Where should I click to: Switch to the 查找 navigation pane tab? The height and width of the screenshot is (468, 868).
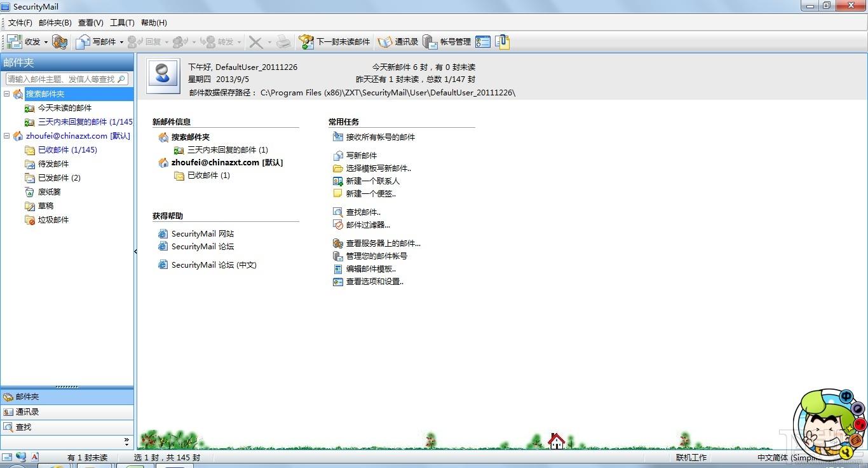[x=67, y=427]
